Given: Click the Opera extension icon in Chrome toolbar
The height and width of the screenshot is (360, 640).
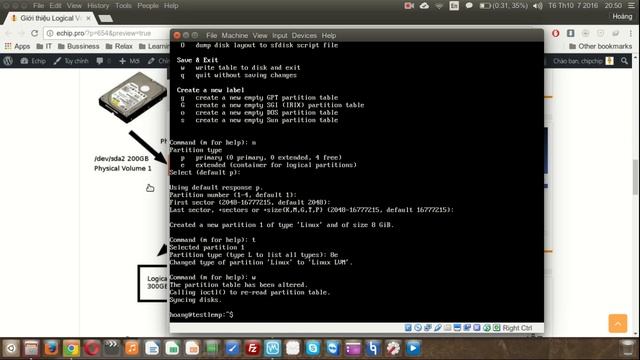Looking at the screenshot, I should coord(556,33).
